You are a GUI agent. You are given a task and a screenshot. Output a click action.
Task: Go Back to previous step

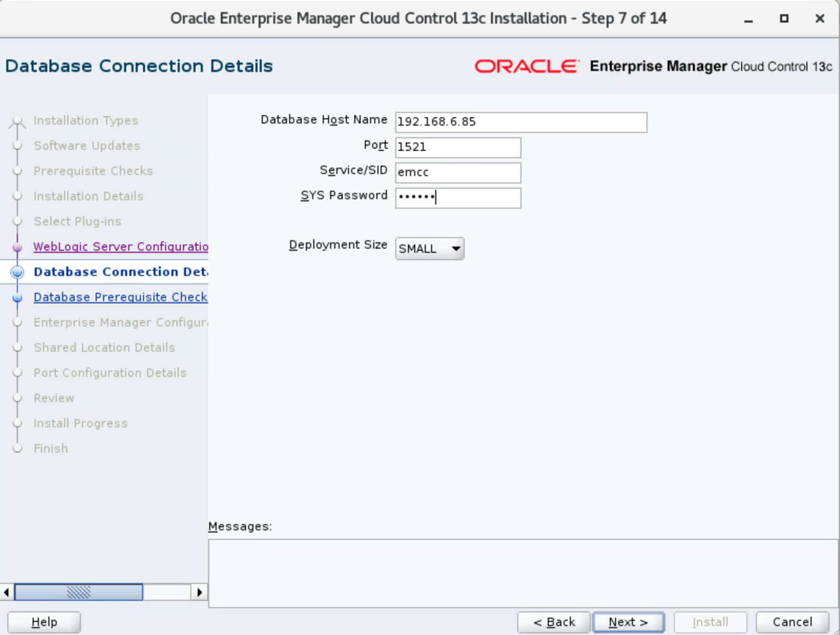[554, 622]
